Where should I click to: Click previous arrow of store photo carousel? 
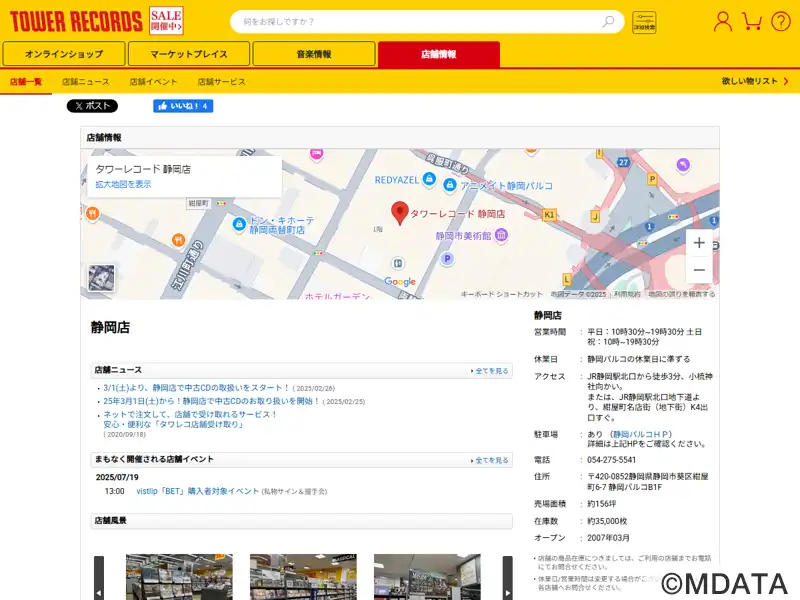[x=99, y=578]
